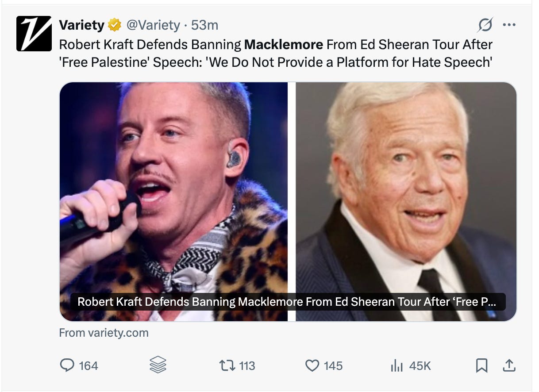Click the stacked layers icon
This screenshot has height=392, width=539.
pos(158,365)
